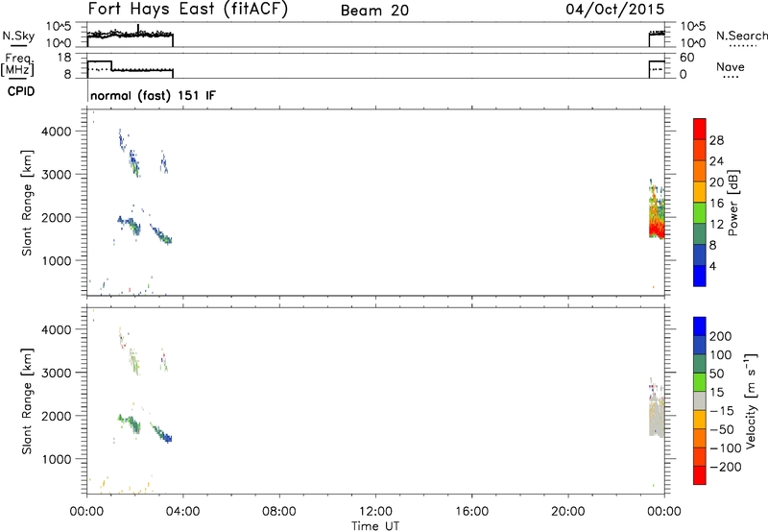This screenshot has width=768, height=532.
Task: Click the power panel 'Slant Range [km]' label
Action: pos(27,203)
